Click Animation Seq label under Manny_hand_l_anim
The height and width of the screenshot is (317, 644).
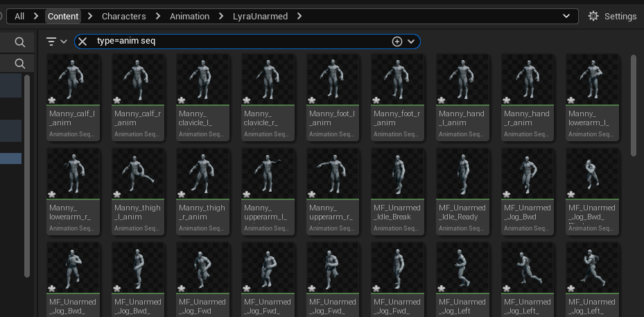[461, 134]
